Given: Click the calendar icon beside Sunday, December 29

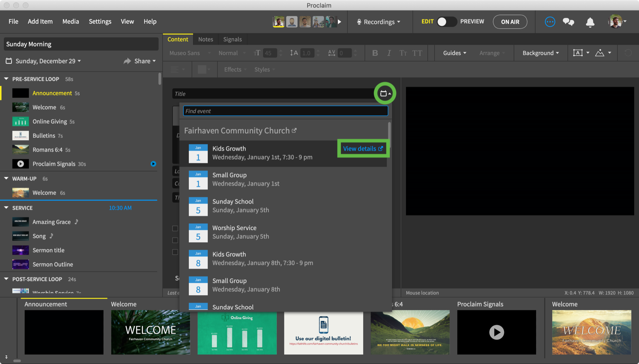Looking at the screenshot, I should 9,61.
